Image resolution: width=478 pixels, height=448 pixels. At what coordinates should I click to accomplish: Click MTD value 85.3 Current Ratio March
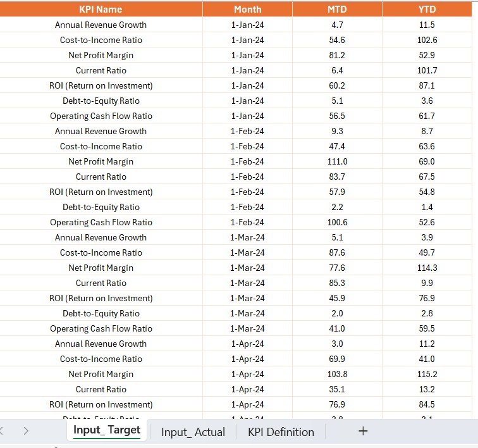[x=337, y=283]
